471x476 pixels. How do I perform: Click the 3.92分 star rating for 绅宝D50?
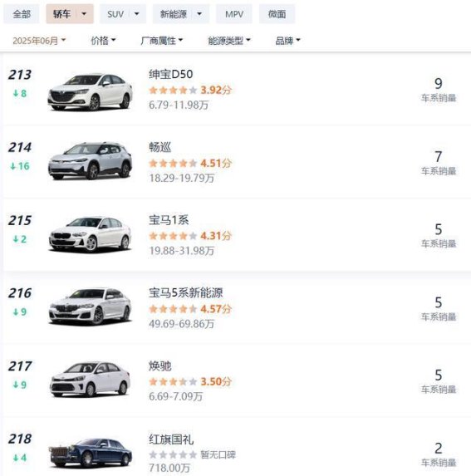pos(190,91)
